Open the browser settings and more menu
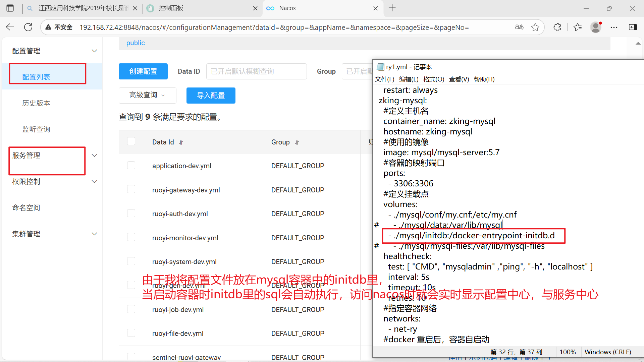Screen dimensions: 644x362 614,27
